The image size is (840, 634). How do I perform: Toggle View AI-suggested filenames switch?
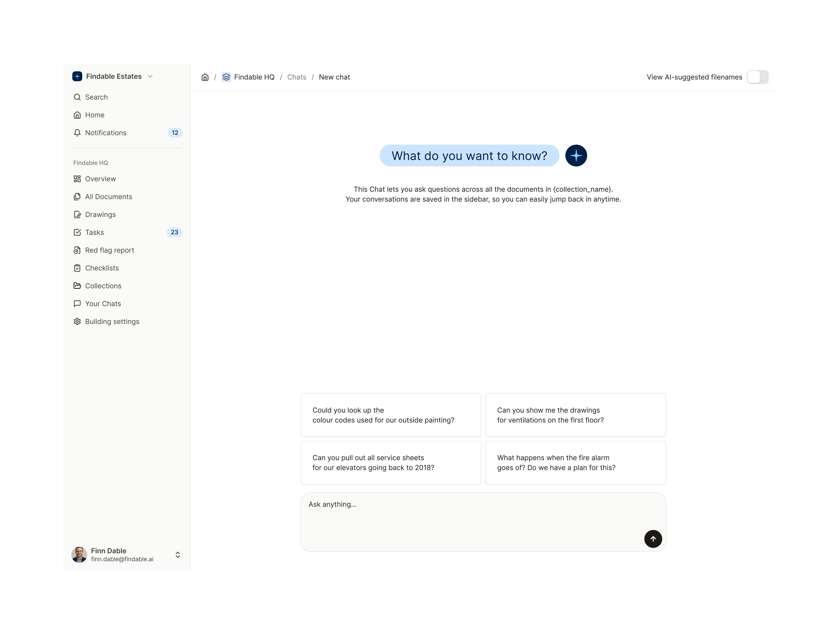point(758,77)
